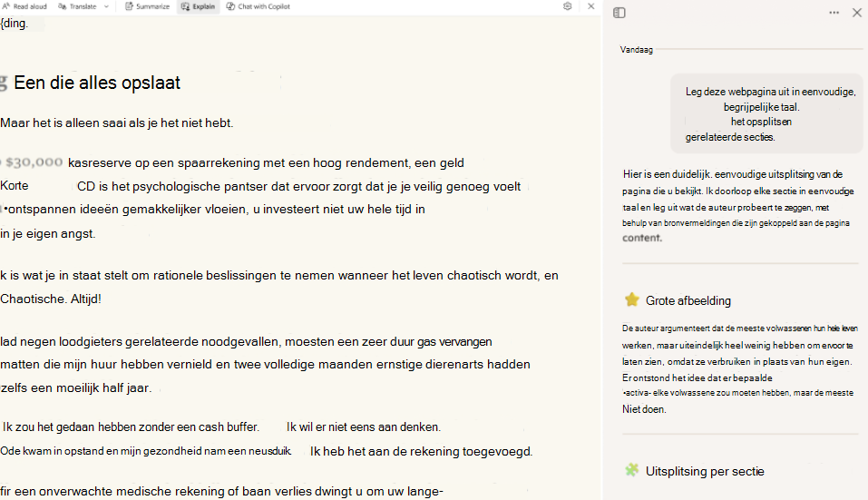The height and width of the screenshot is (500, 868).
Task: Open the Translate dropdown arrow
Action: tap(106, 6)
